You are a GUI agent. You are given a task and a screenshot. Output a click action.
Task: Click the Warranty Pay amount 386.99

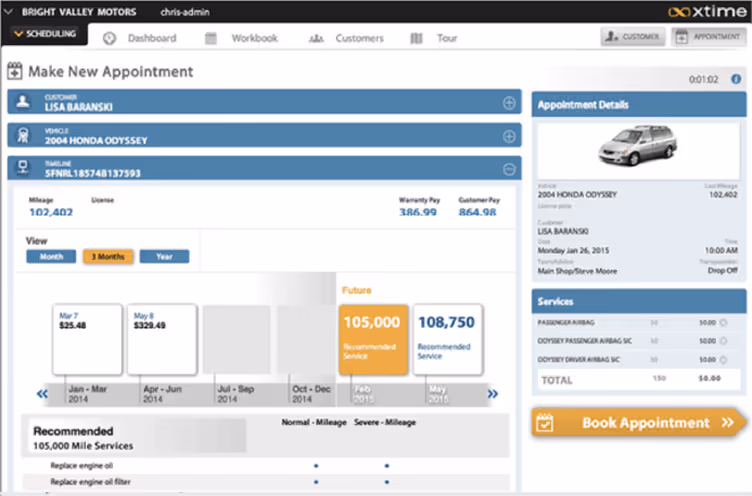pos(418,212)
